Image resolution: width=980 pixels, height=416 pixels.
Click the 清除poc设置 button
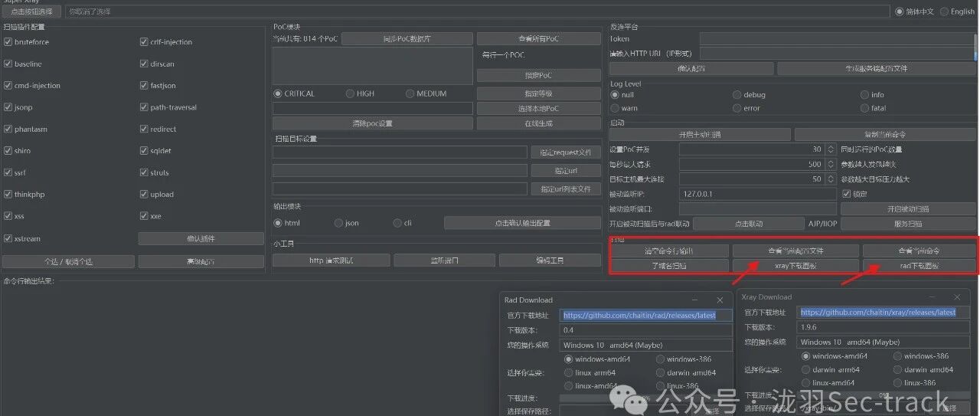(372, 123)
